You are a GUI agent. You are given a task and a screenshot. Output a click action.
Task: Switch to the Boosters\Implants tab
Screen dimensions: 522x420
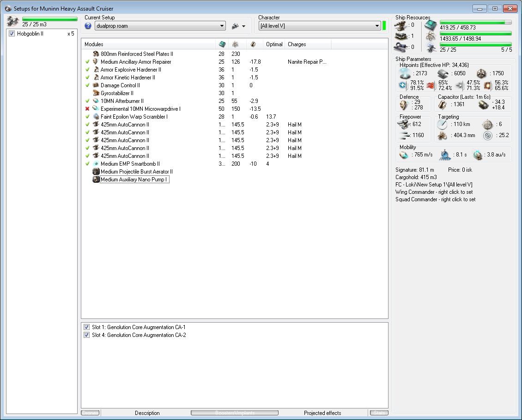pos(235,413)
